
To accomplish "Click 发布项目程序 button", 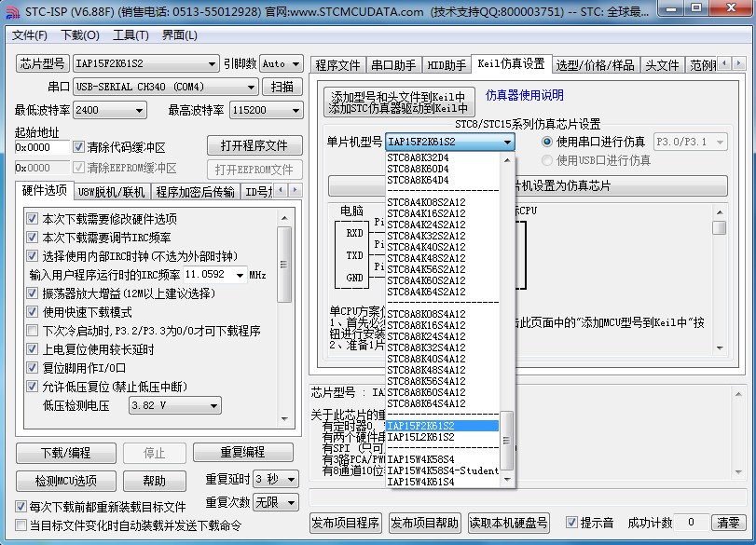I will (345, 523).
